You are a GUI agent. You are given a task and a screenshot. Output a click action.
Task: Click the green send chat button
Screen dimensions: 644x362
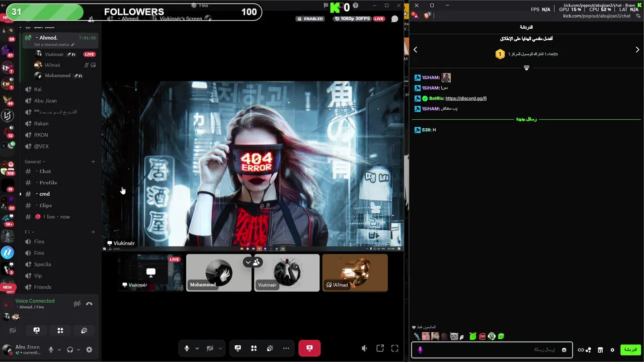[x=630, y=350]
